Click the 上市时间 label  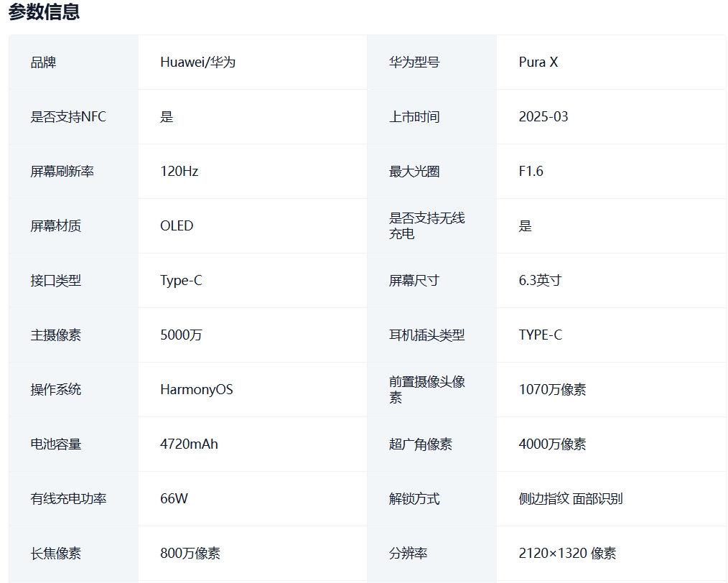point(414,116)
